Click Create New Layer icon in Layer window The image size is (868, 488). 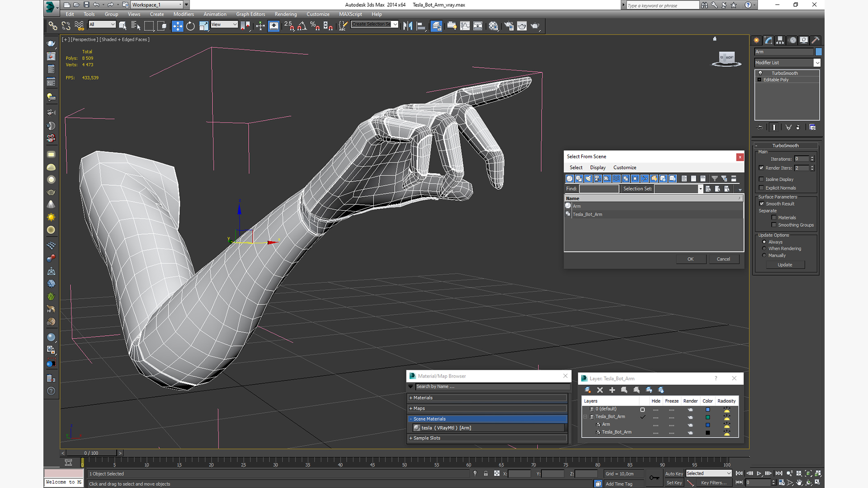[588, 390]
